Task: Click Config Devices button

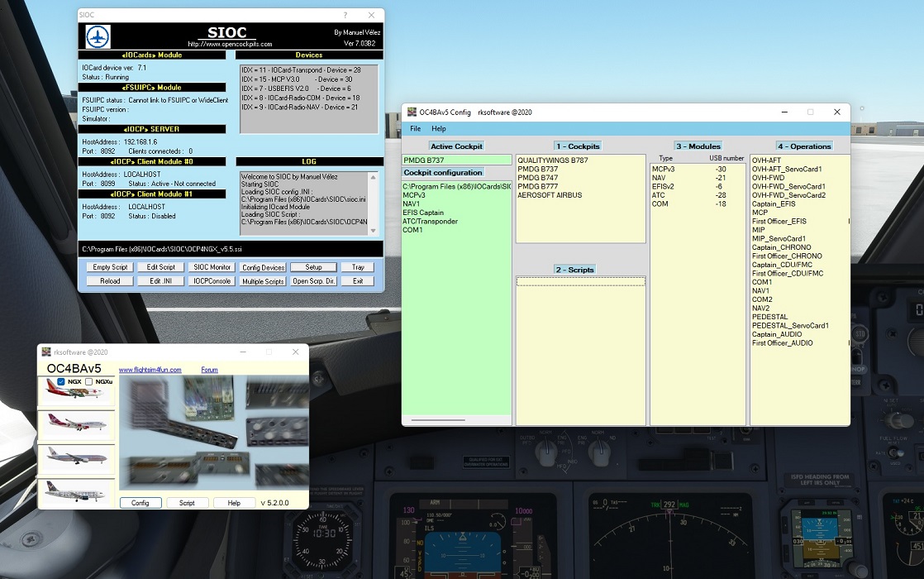Action: [x=264, y=267]
